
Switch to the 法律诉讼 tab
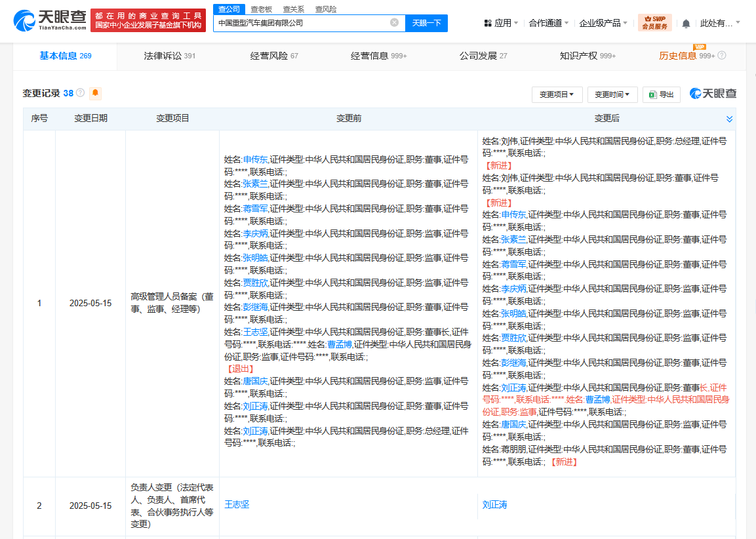click(169, 56)
